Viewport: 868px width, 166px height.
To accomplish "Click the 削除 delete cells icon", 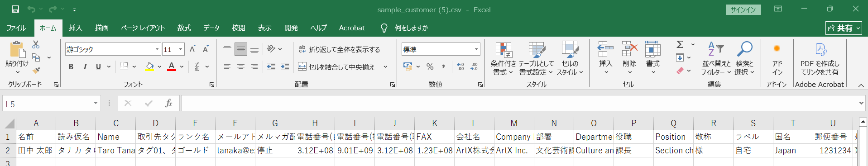I will point(629,49).
